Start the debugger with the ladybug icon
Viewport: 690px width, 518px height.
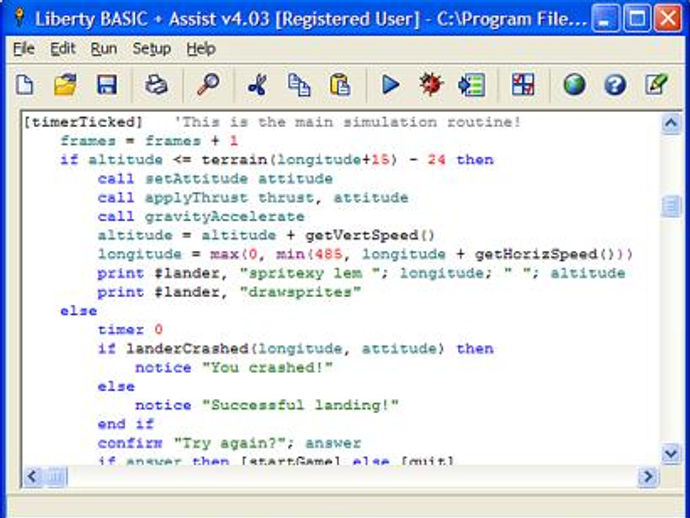click(x=430, y=84)
